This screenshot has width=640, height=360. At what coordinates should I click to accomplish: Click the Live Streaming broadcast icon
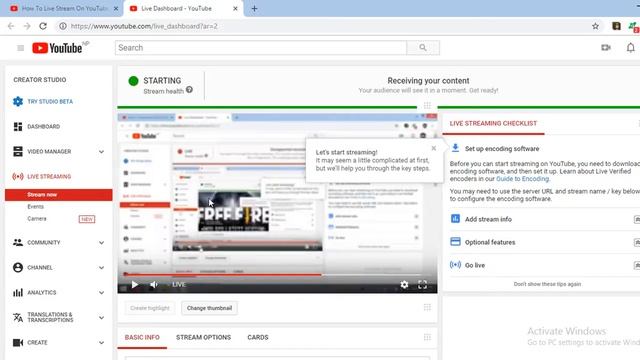(x=18, y=176)
